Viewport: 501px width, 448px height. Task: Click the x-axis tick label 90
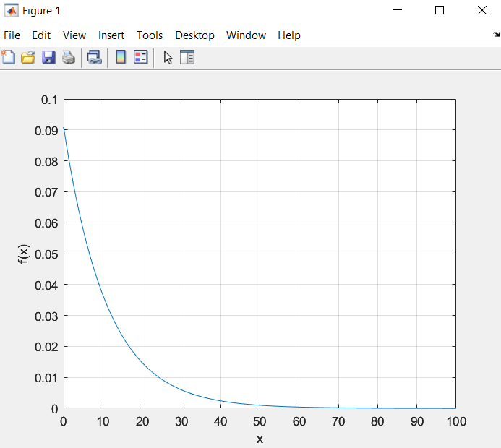(x=417, y=421)
